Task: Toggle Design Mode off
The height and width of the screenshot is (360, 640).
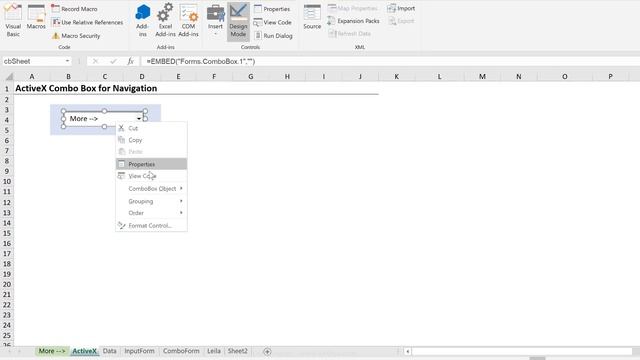Action: [238, 21]
